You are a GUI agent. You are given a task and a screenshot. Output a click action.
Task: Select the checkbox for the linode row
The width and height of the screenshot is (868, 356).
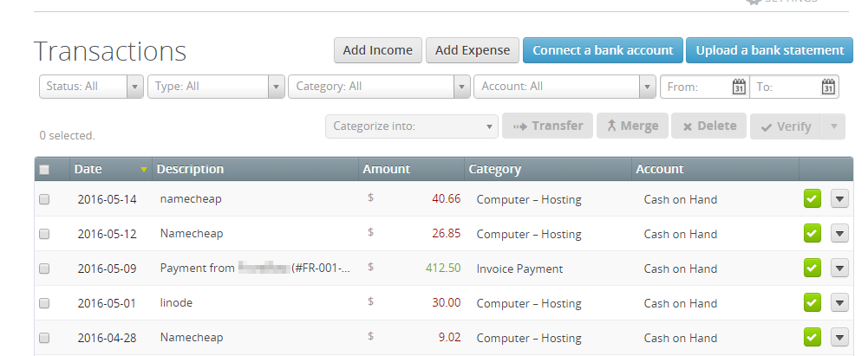[x=44, y=303]
